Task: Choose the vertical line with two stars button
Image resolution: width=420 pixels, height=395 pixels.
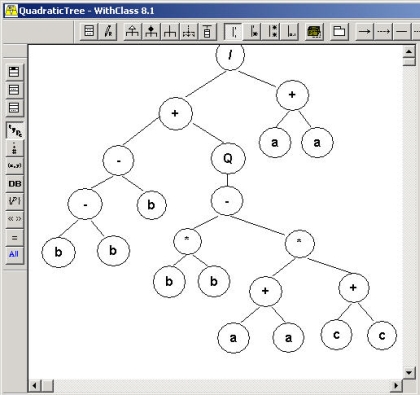Action: (272, 32)
